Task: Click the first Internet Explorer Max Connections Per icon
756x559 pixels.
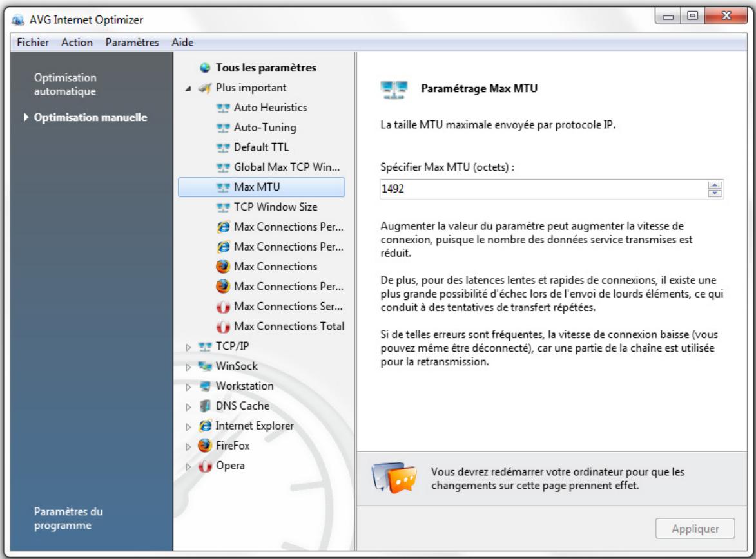Action: 223,227
